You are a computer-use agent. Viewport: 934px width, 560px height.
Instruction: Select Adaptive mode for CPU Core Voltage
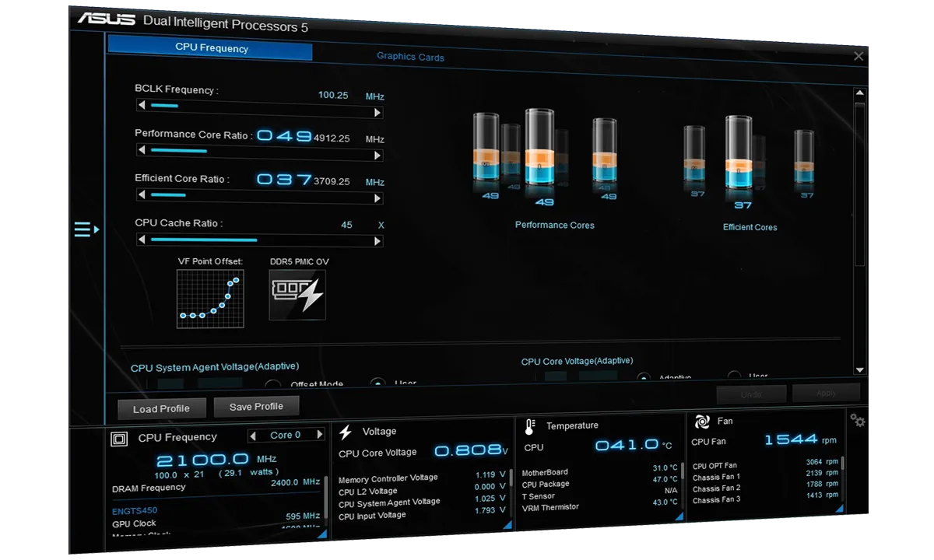(644, 379)
